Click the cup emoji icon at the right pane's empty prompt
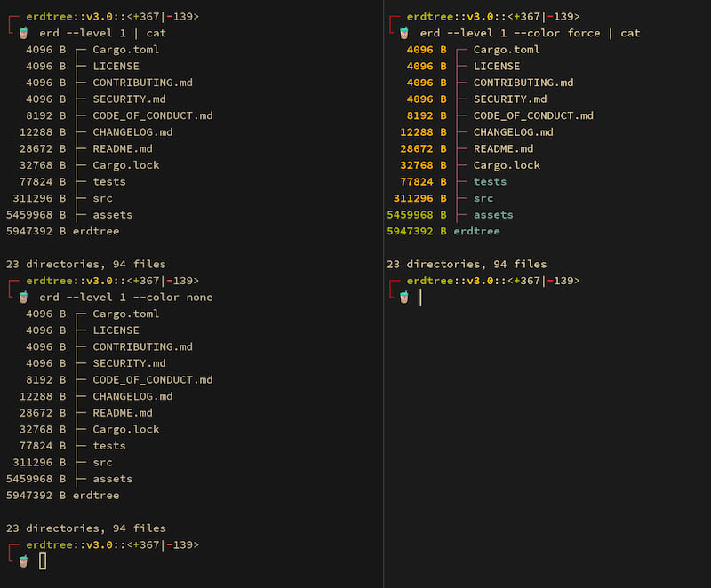 404,298
